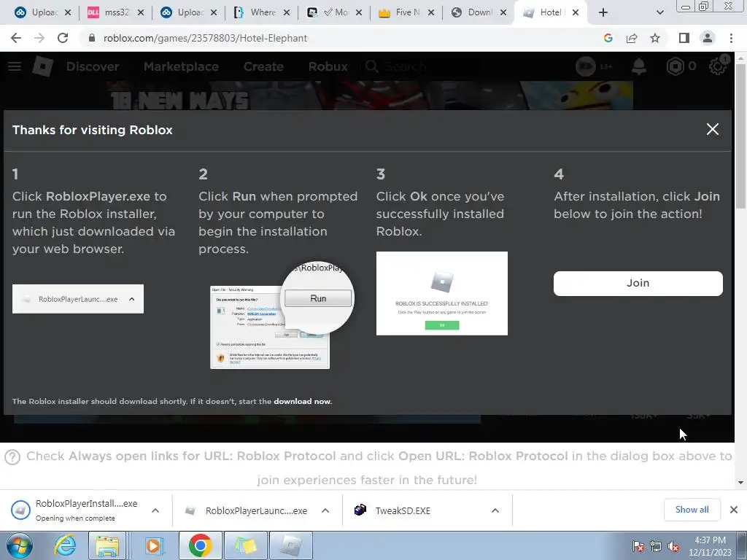Open the Chrome side panel
This screenshot has width=747, height=560.
[684, 38]
